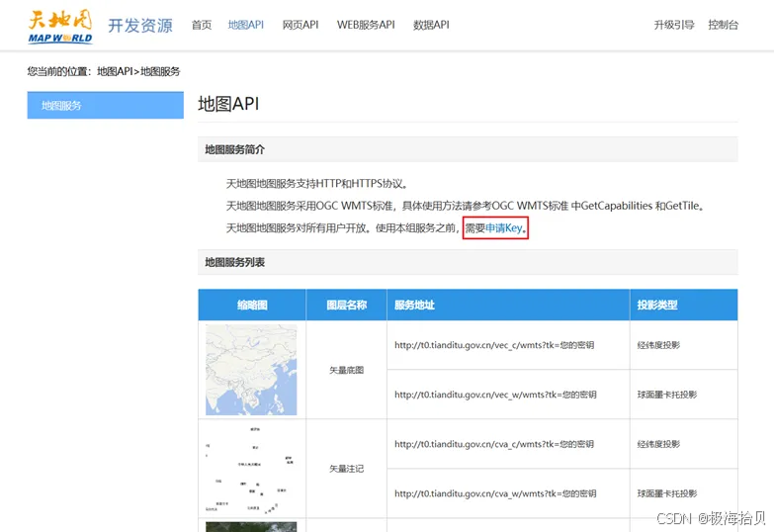This screenshot has width=774, height=532.
Task: Click 经纬度投影 in the cva_c row
Action: click(x=658, y=444)
